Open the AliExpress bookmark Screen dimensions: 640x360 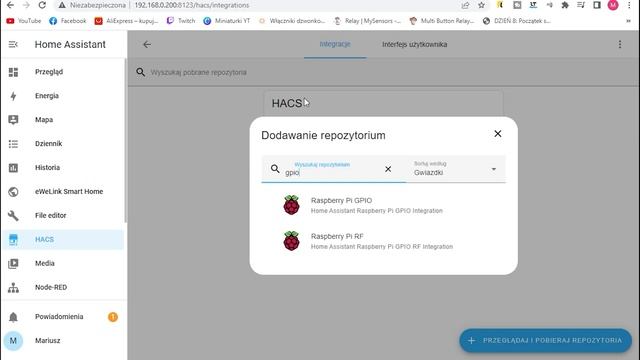tap(126, 21)
